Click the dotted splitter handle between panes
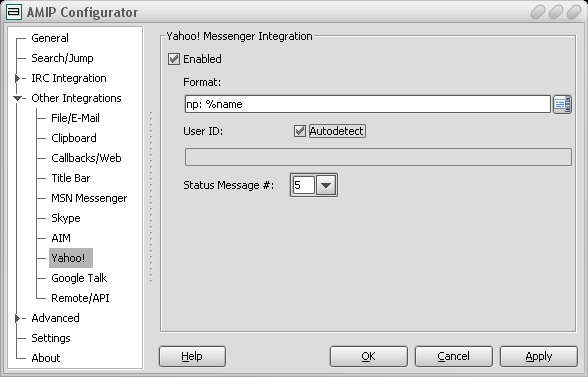The width and height of the screenshot is (588, 377). [x=151, y=197]
